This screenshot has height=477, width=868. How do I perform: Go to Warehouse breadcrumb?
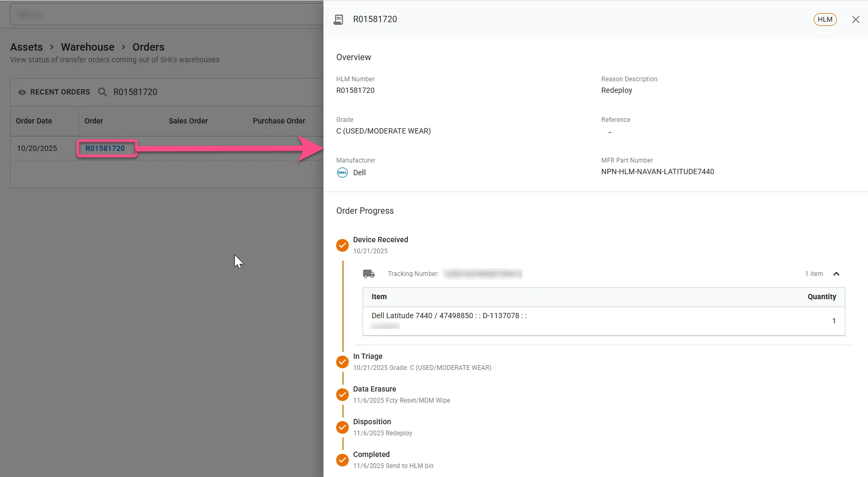click(88, 47)
